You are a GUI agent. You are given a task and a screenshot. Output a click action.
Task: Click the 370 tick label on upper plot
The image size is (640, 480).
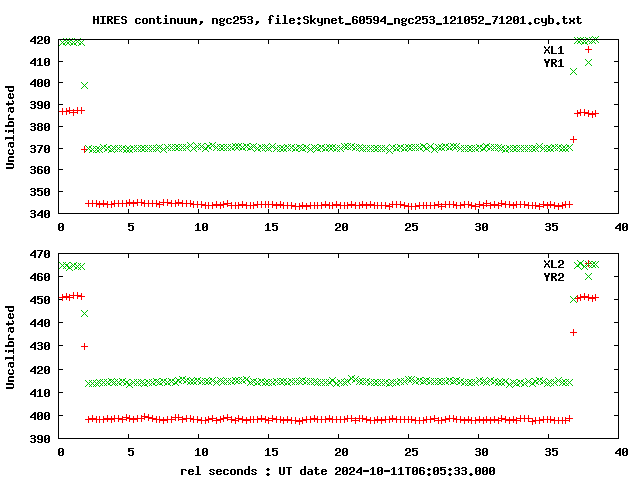click(x=40, y=149)
